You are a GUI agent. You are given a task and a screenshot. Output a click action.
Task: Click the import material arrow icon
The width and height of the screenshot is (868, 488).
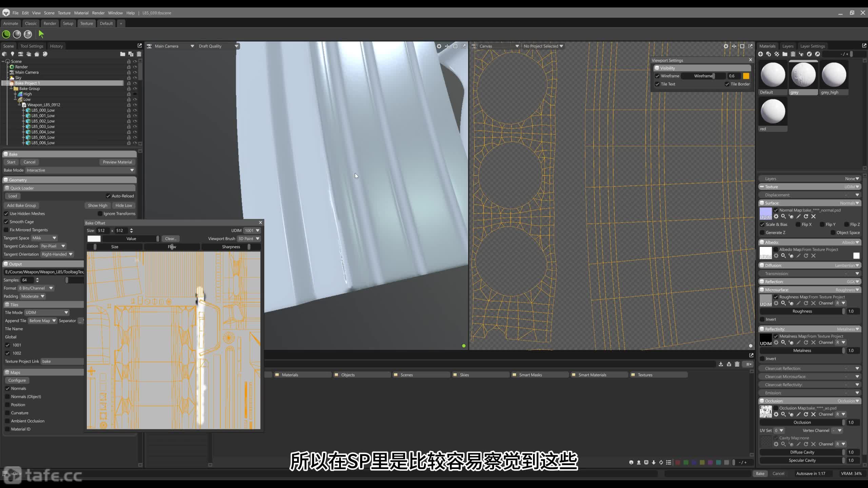tap(809, 54)
